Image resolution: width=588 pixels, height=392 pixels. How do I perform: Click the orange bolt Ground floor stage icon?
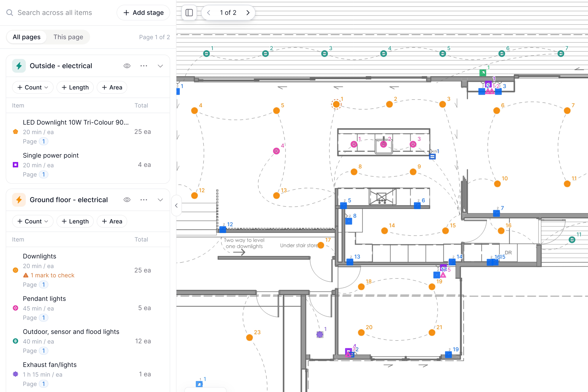pyautogui.click(x=19, y=200)
